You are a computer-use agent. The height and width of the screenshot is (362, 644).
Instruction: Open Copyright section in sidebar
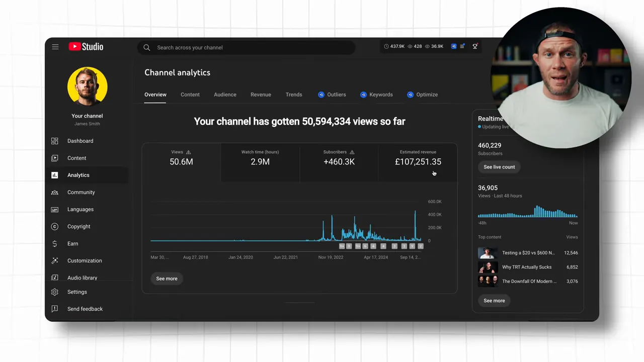[x=78, y=226]
